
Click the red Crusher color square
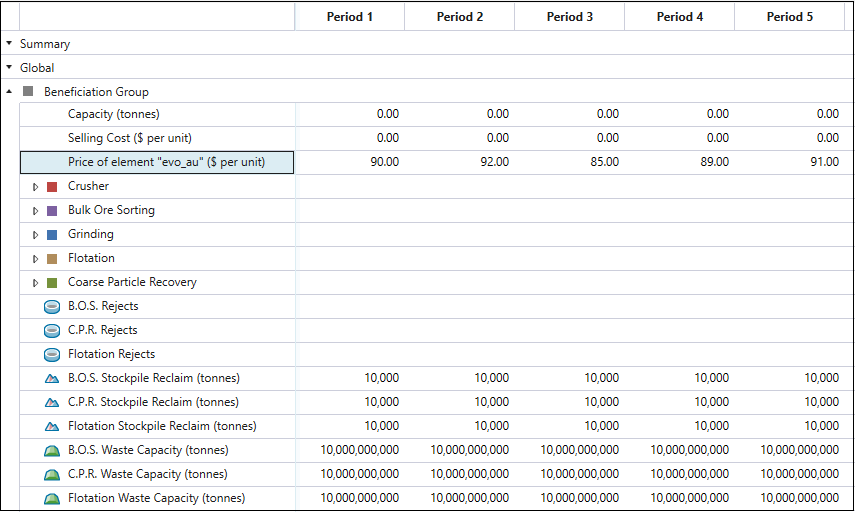pyautogui.click(x=52, y=187)
